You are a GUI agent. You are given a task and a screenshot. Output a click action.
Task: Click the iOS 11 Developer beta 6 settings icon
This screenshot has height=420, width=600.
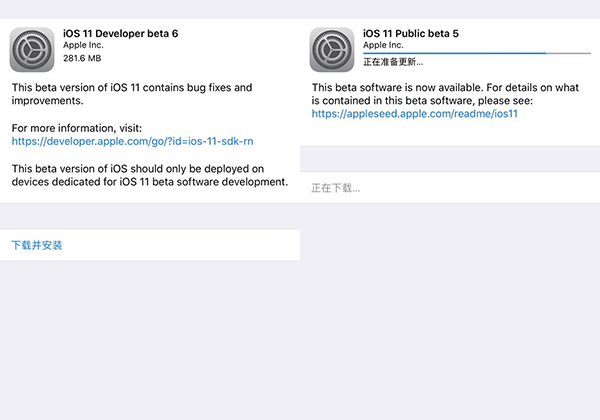tap(32, 50)
